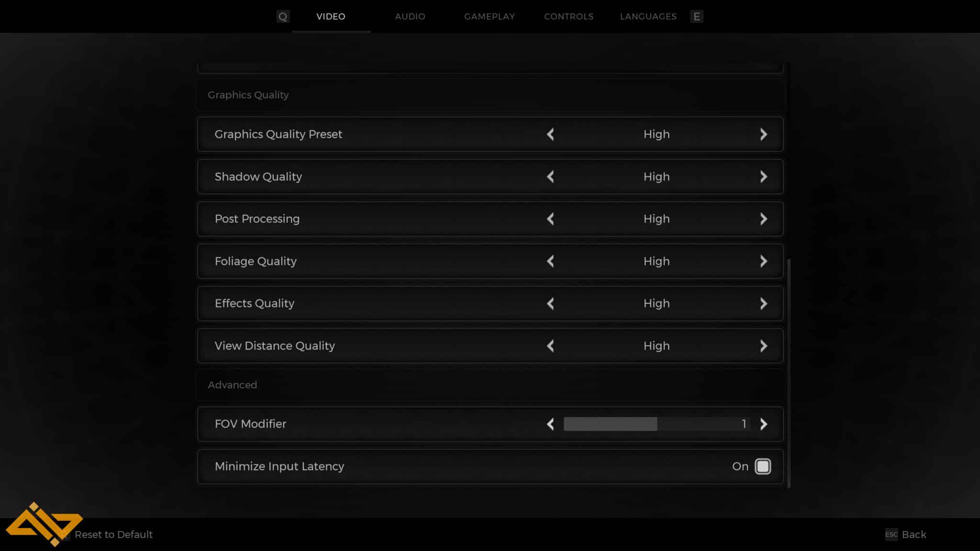Click the High value of Foliage Quality
The width and height of the screenshot is (980, 551).
coord(657,261)
